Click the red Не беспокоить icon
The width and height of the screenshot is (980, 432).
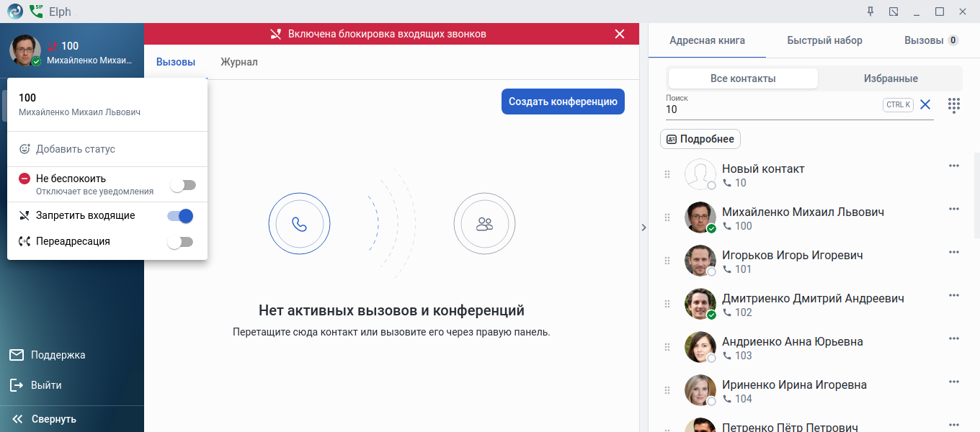[24, 179]
